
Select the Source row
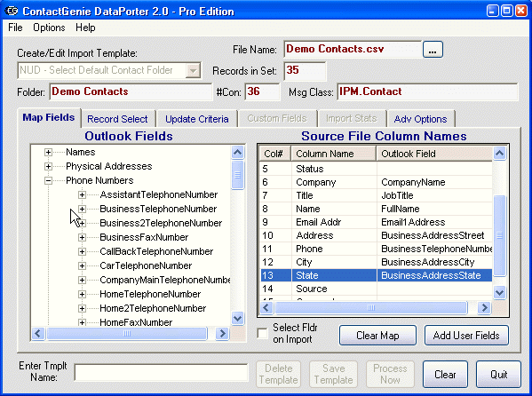coord(376,289)
